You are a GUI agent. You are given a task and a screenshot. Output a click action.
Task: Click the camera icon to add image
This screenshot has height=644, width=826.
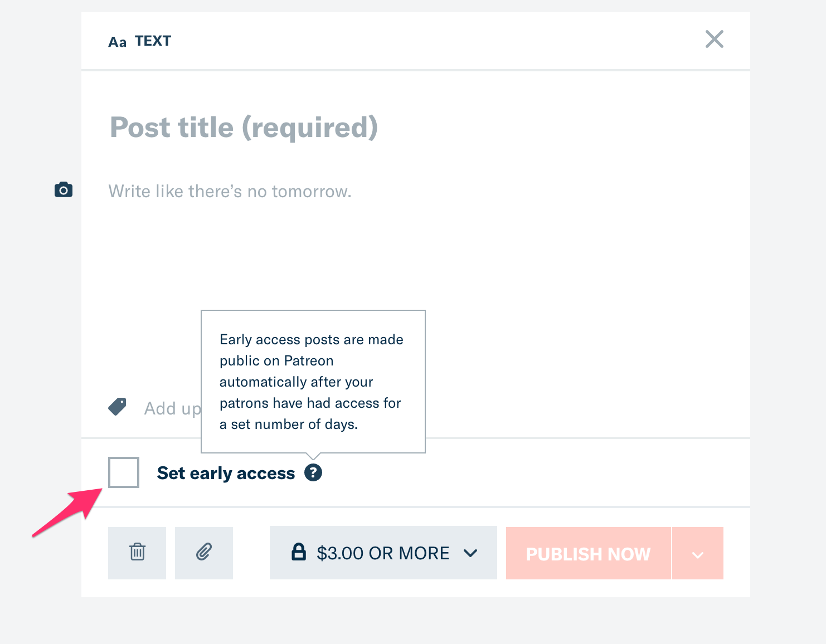pyautogui.click(x=64, y=190)
